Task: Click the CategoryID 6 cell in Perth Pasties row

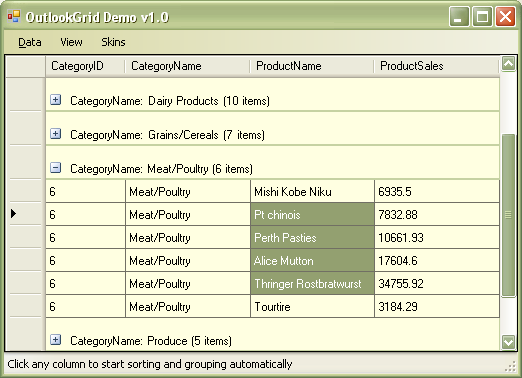Action: click(x=85, y=238)
